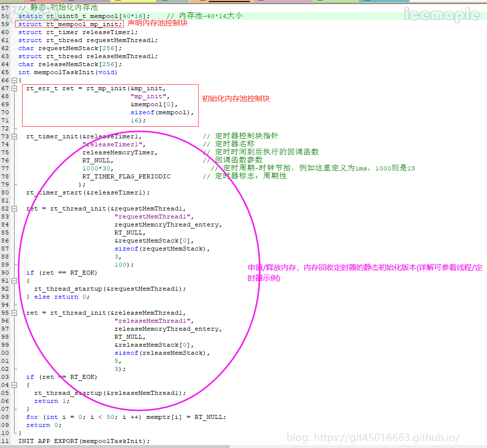Click the magenta annotation text about timers
487x448 pixels.
[x=365, y=273]
